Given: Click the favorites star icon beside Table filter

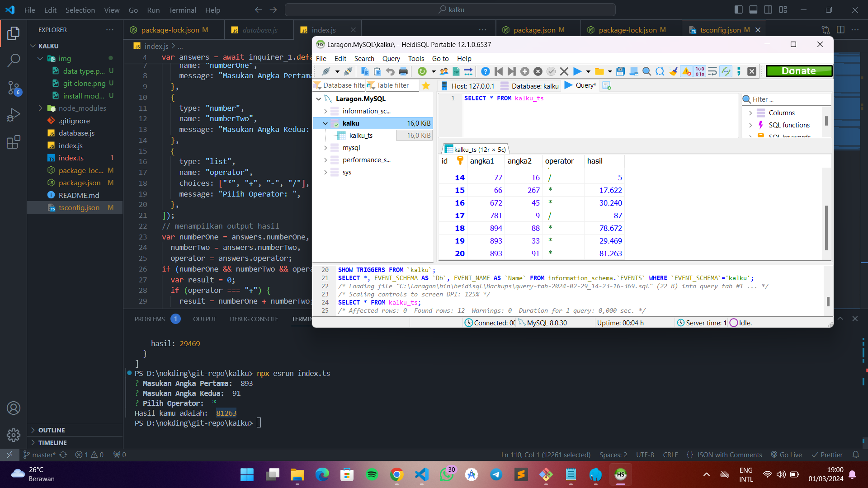Looking at the screenshot, I should point(426,85).
